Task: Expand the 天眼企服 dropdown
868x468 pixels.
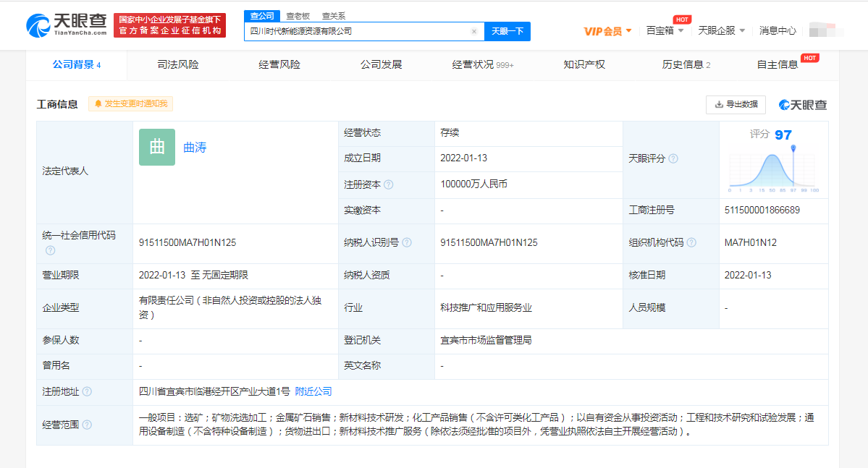Action: tap(721, 31)
